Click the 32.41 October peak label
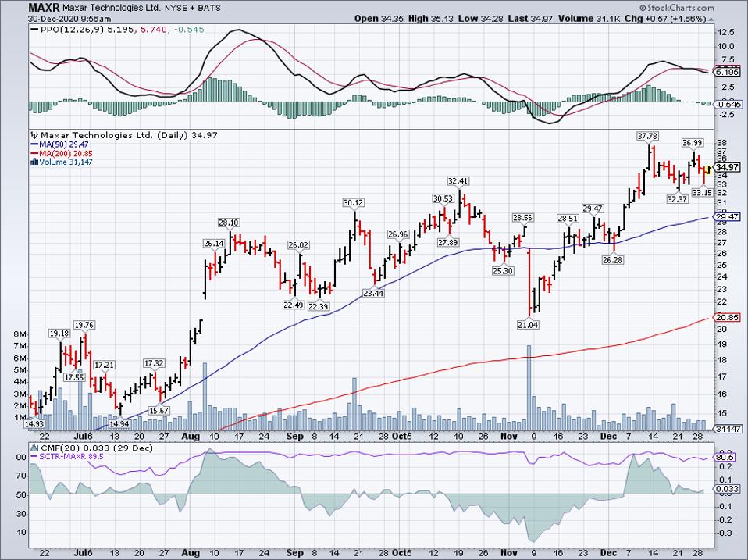The image size is (748, 560). coord(458,180)
